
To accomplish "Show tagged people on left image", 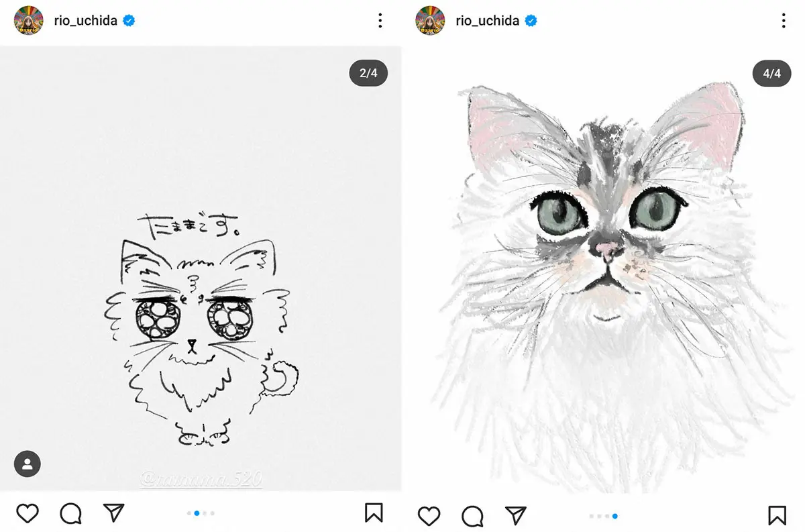I will click(x=28, y=464).
